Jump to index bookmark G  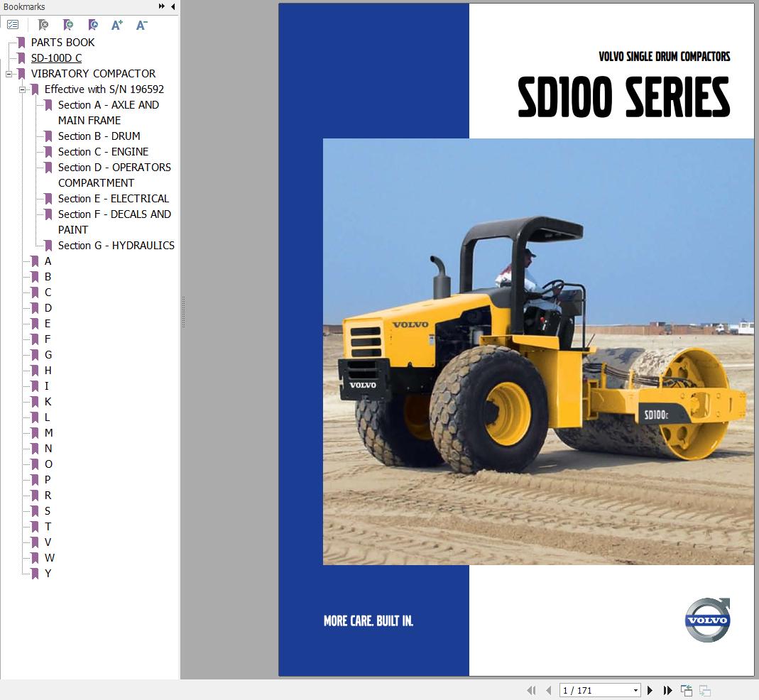point(48,355)
